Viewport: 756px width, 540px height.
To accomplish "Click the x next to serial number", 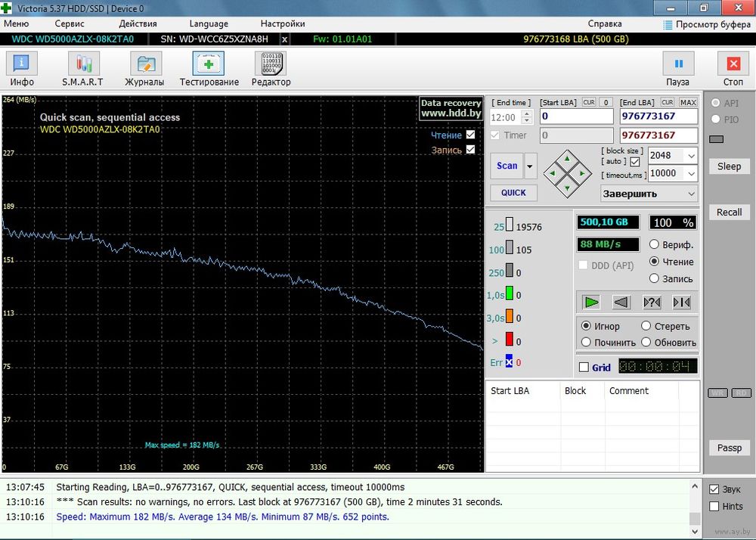I will point(284,39).
